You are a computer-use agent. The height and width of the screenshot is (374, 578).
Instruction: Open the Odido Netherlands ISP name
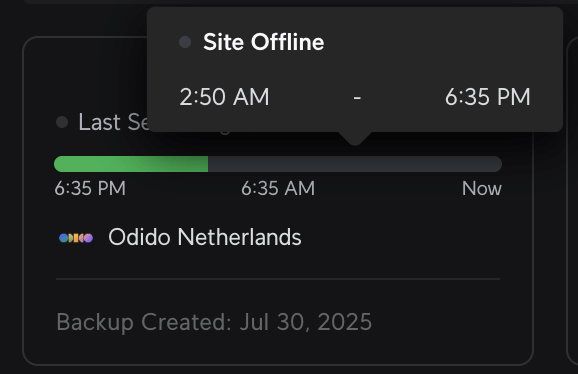point(205,237)
